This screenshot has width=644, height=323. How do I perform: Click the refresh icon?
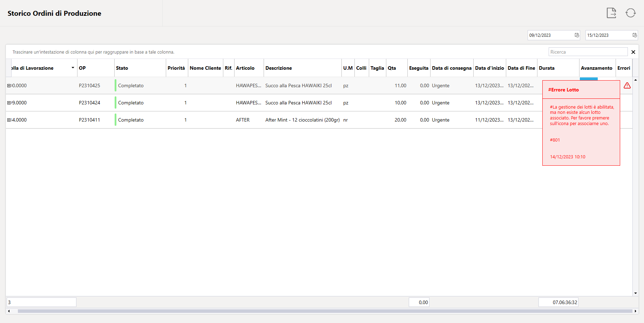[631, 13]
